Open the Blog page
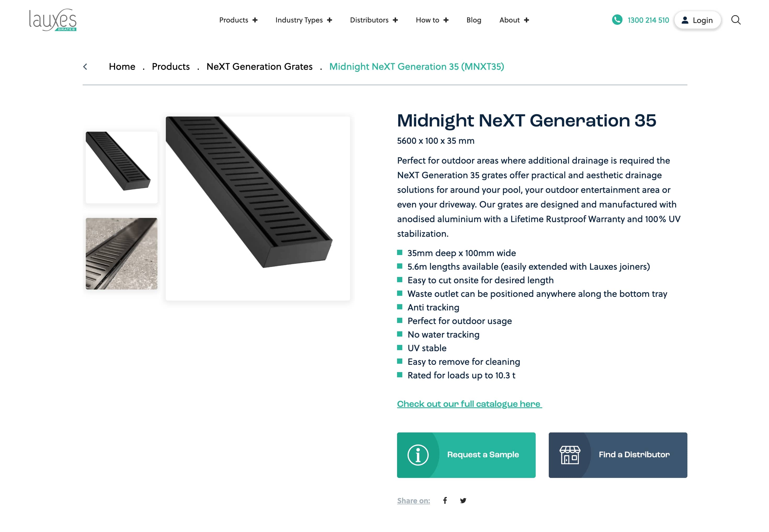The width and height of the screenshot is (769, 532). pos(474,20)
